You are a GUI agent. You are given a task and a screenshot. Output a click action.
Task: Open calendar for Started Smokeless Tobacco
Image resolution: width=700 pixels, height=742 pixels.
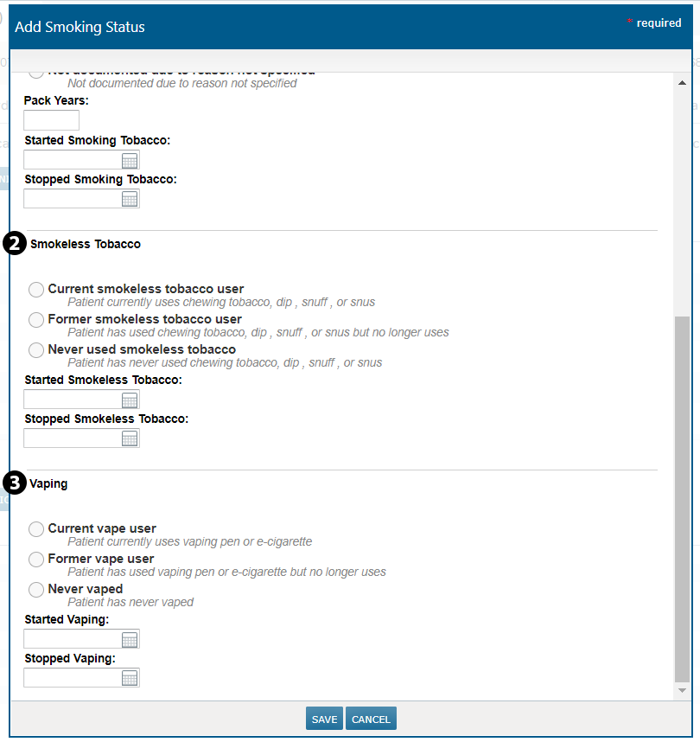click(x=130, y=400)
